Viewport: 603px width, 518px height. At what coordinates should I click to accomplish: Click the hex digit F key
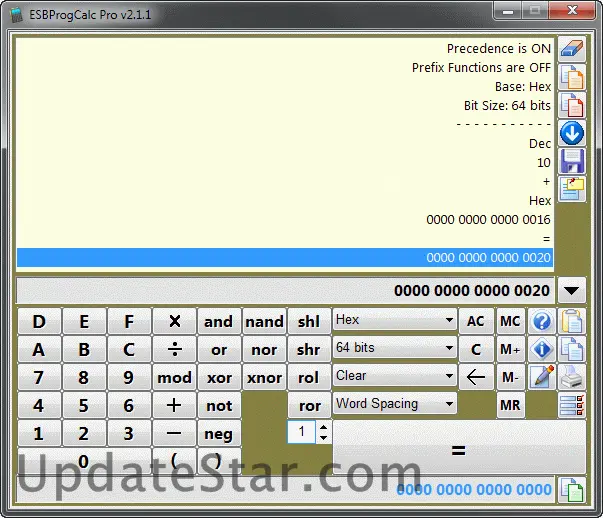[x=129, y=321]
